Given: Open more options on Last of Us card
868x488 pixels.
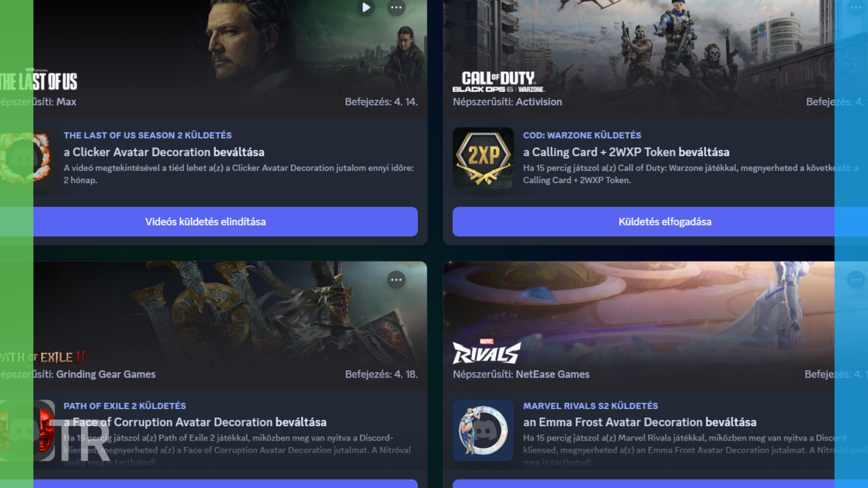Looking at the screenshot, I should pos(396,7).
